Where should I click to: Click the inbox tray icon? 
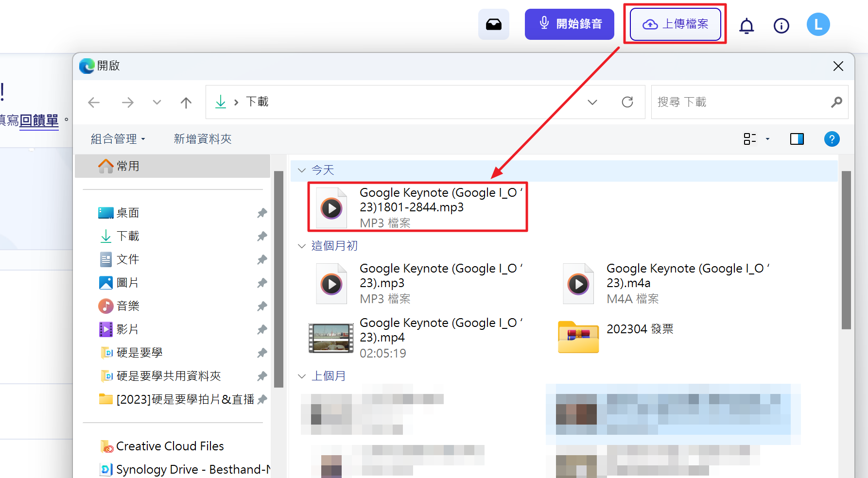pos(493,24)
